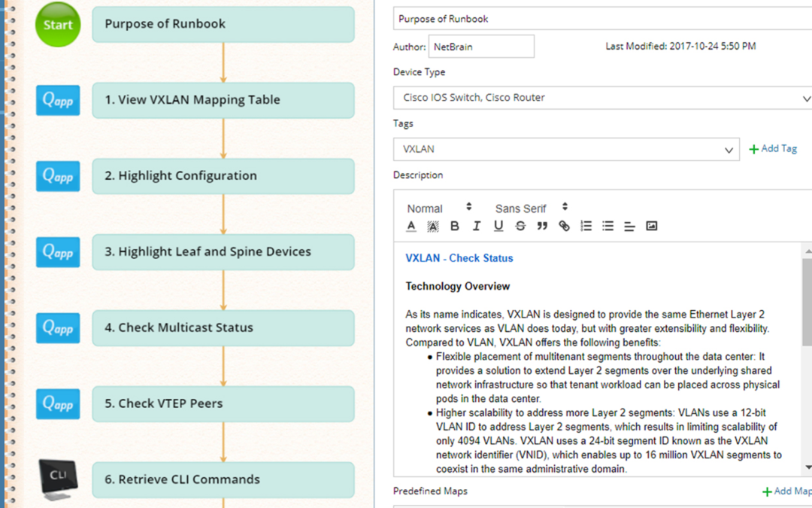
Task: Select step 2. Highlight Configuration
Action: pyautogui.click(x=223, y=176)
